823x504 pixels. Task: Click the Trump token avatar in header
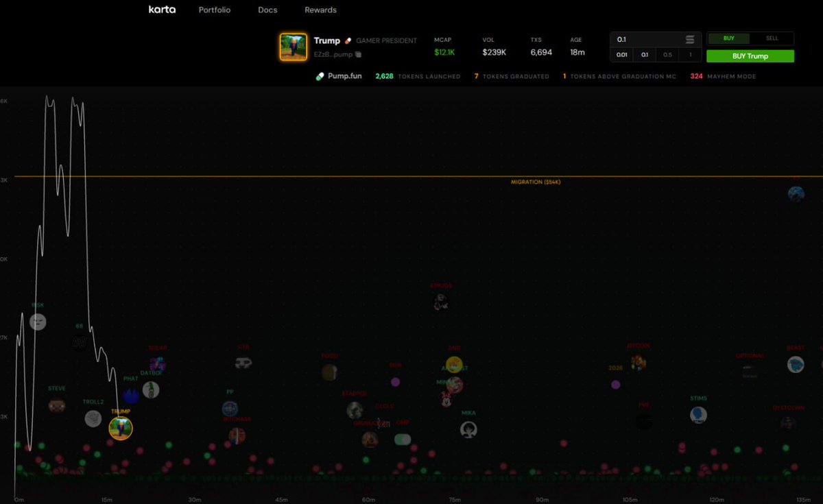coord(293,47)
